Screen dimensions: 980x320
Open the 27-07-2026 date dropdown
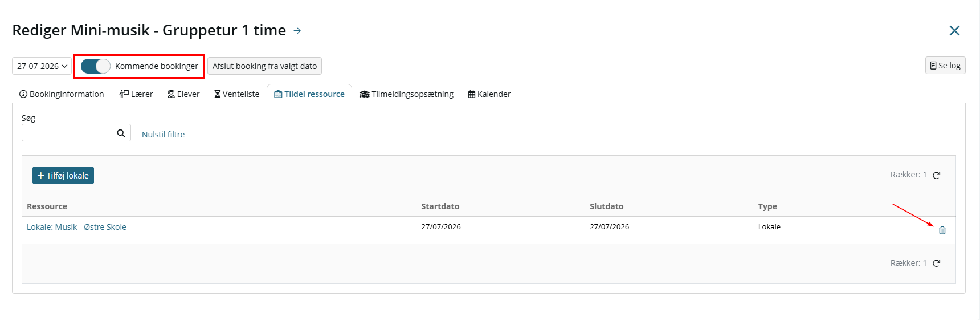coord(42,66)
